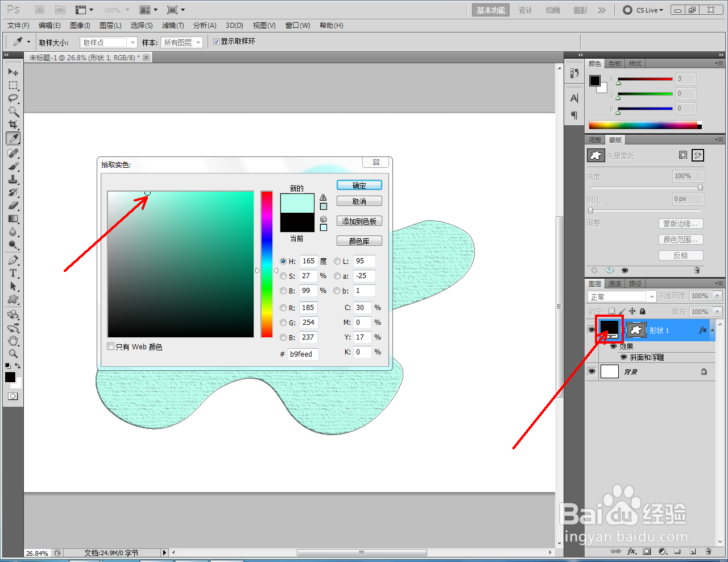The image size is (728, 562).
Task: Open the 窗口(W) menu
Action: tap(297, 26)
